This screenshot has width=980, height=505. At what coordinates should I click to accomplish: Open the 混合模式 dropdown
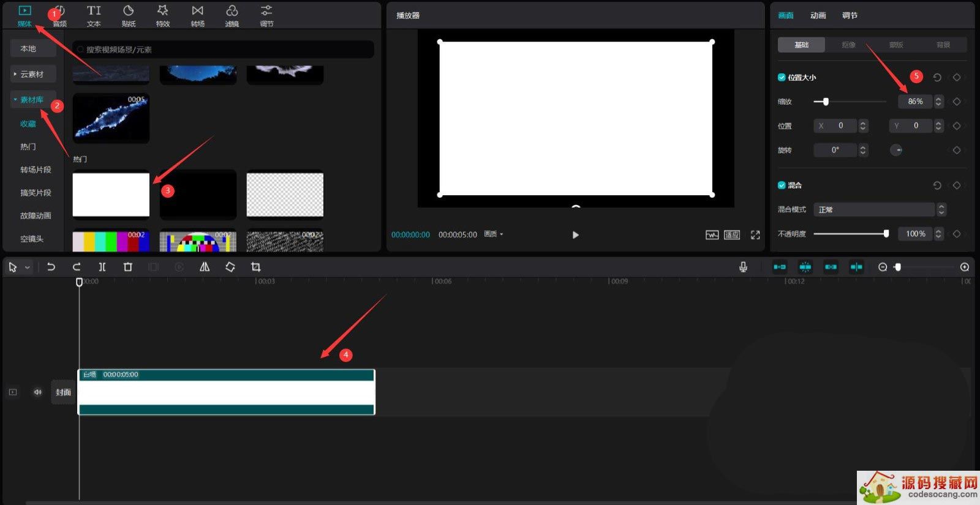tap(879, 209)
